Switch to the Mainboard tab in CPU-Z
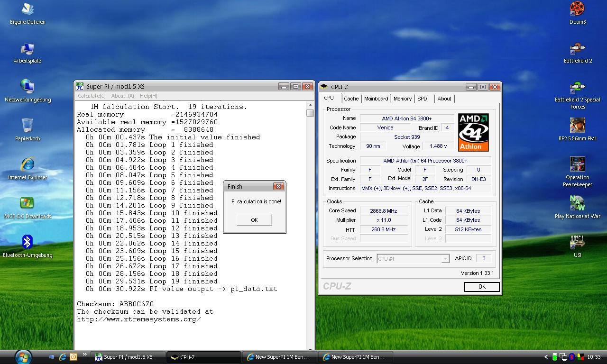 click(x=376, y=99)
